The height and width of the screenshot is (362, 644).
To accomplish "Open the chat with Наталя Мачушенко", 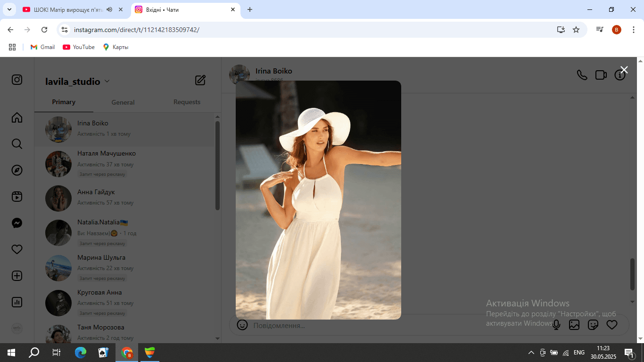I will click(124, 164).
